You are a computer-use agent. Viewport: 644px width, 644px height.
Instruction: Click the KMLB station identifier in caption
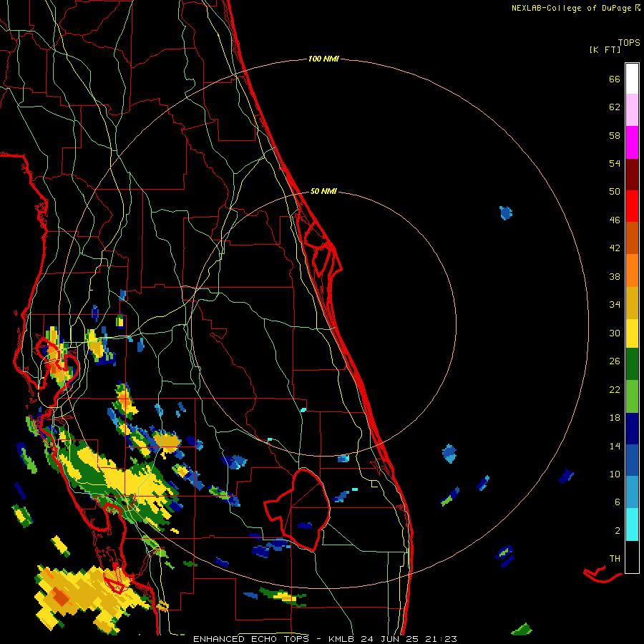[x=342, y=639]
